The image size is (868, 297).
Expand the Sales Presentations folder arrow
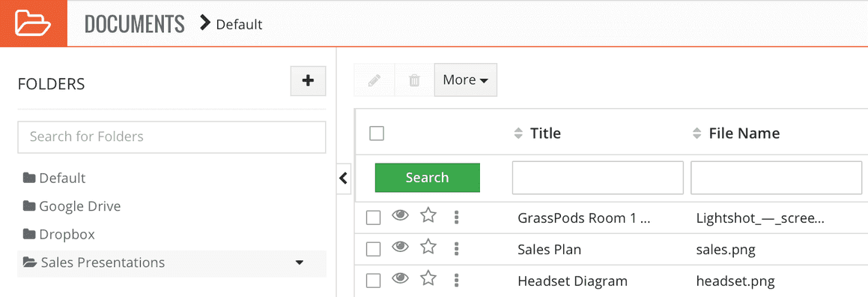click(x=300, y=262)
